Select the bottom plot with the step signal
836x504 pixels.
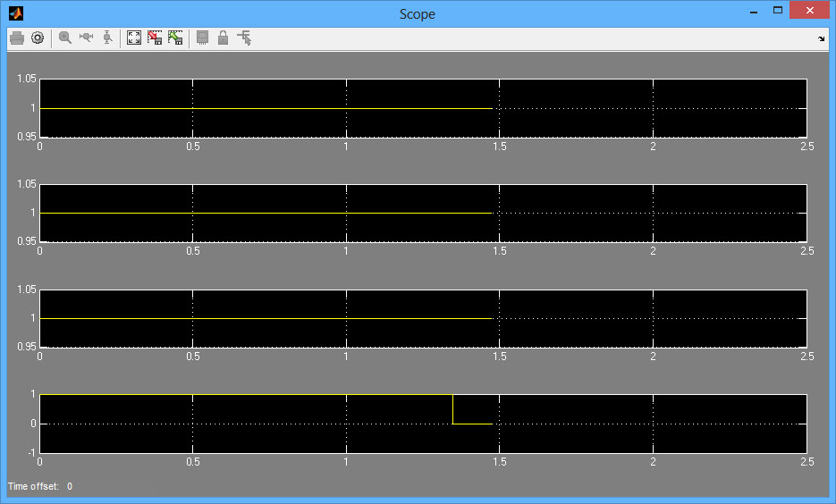pos(423,424)
